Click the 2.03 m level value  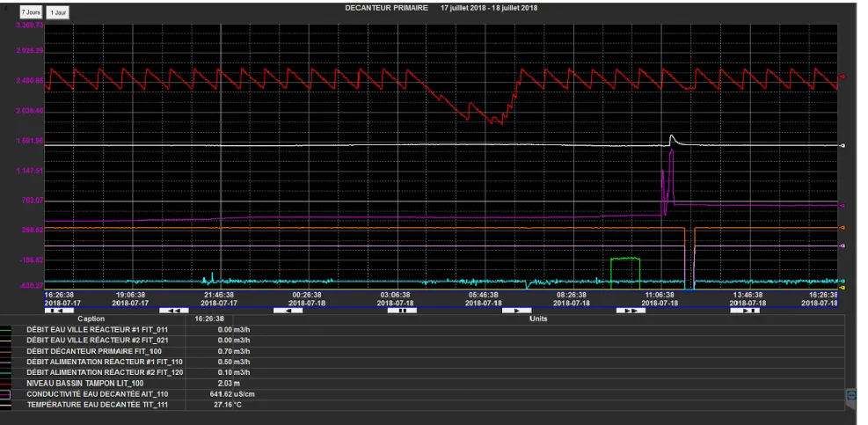(227, 383)
